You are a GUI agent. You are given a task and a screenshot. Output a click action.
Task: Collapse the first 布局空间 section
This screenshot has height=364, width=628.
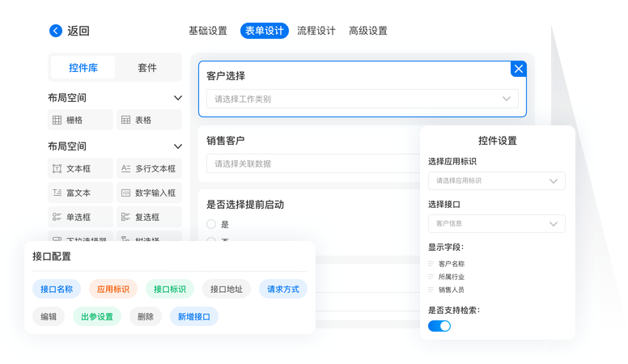point(178,98)
